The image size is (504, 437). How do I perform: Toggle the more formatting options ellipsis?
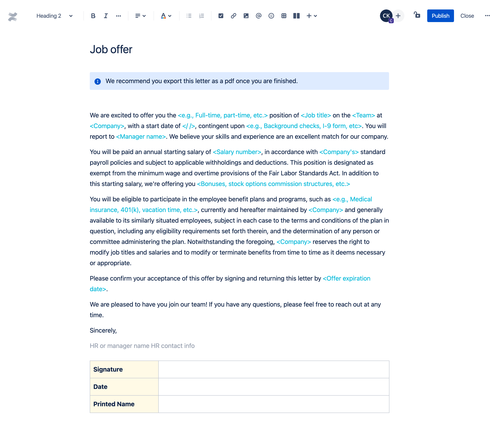pyautogui.click(x=118, y=16)
